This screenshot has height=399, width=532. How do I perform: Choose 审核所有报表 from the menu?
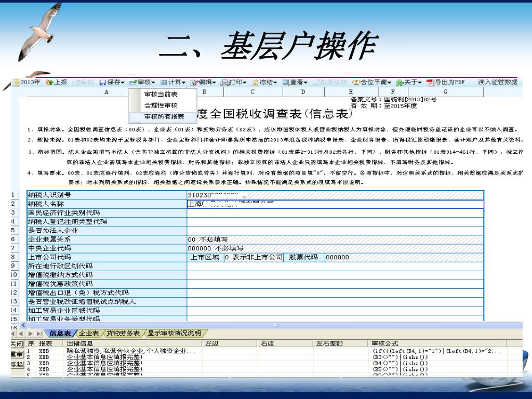click(x=162, y=117)
